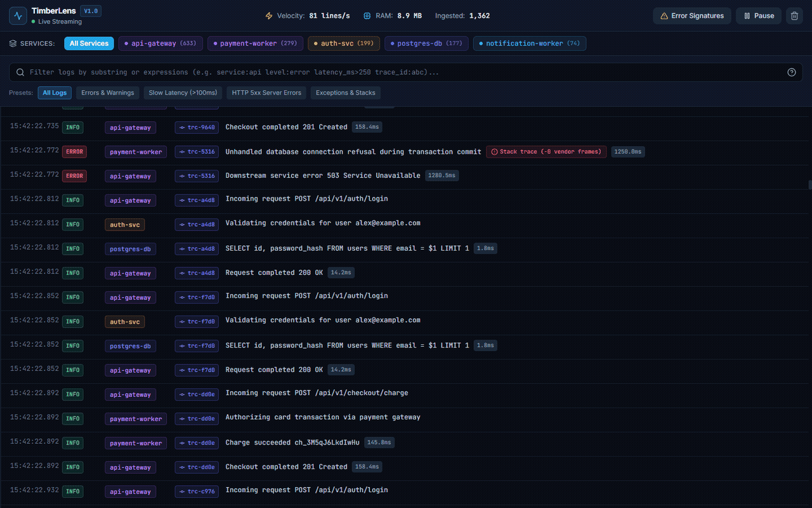
Task: Pause the live log stream
Action: pyautogui.click(x=759, y=16)
